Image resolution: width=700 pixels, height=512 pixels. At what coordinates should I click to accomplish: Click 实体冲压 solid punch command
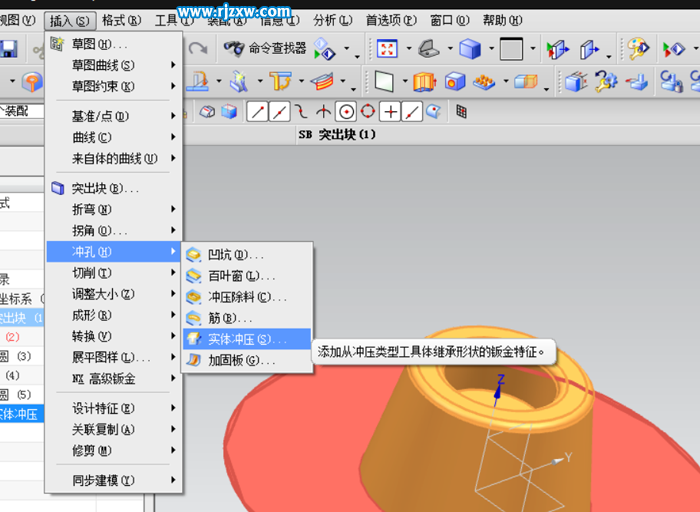coord(246,339)
